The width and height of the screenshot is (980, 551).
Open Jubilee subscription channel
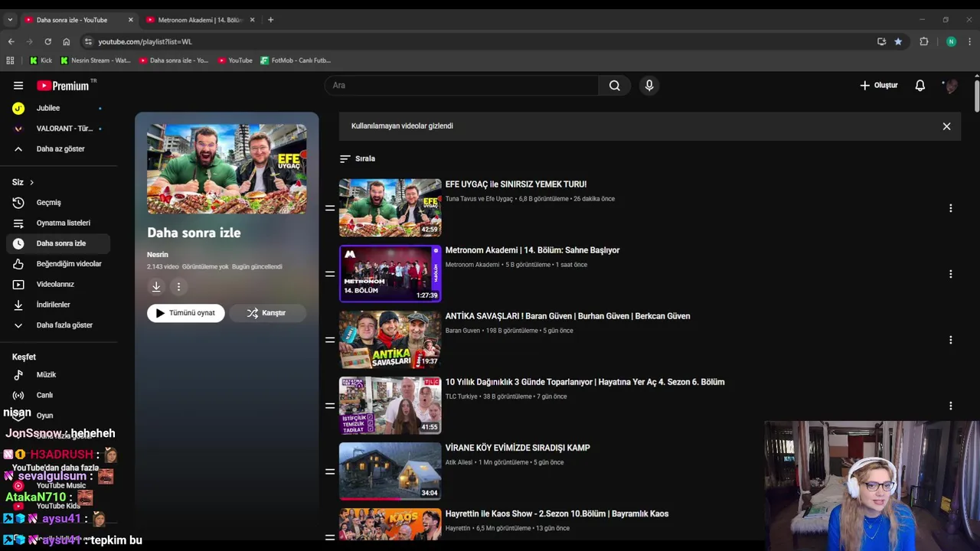tap(58, 108)
